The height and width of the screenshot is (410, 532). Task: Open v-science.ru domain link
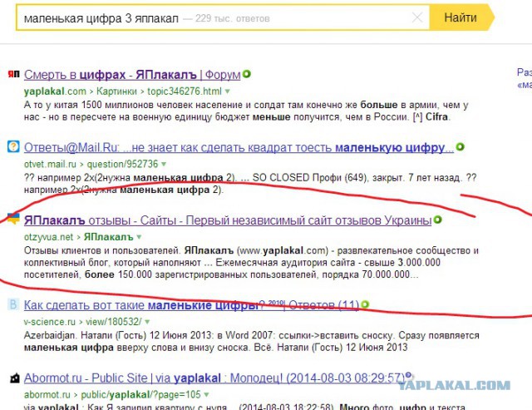[x=50, y=322]
